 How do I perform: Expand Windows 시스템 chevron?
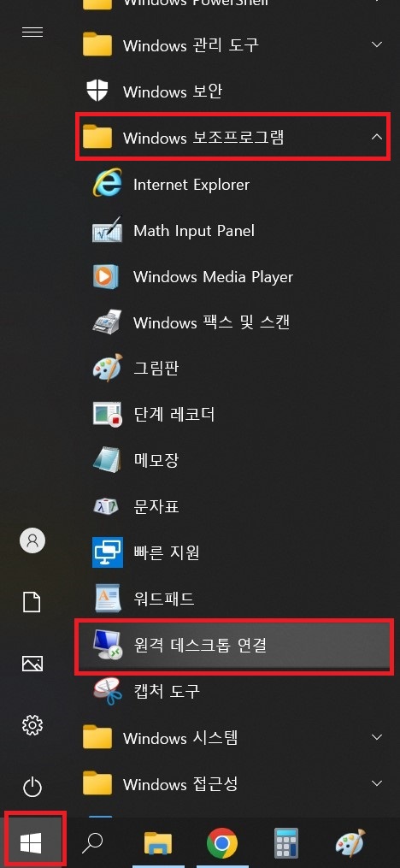(x=377, y=737)
